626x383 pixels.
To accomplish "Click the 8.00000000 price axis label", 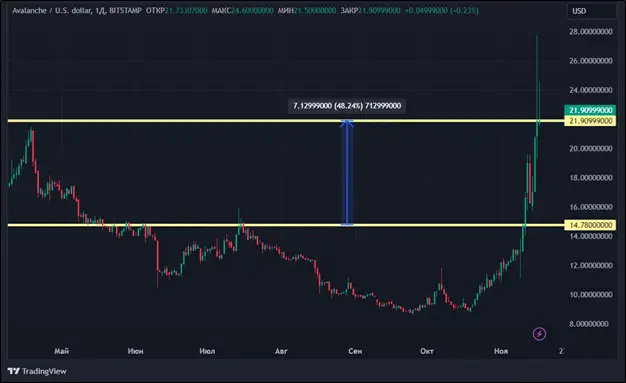I will 590,324.
